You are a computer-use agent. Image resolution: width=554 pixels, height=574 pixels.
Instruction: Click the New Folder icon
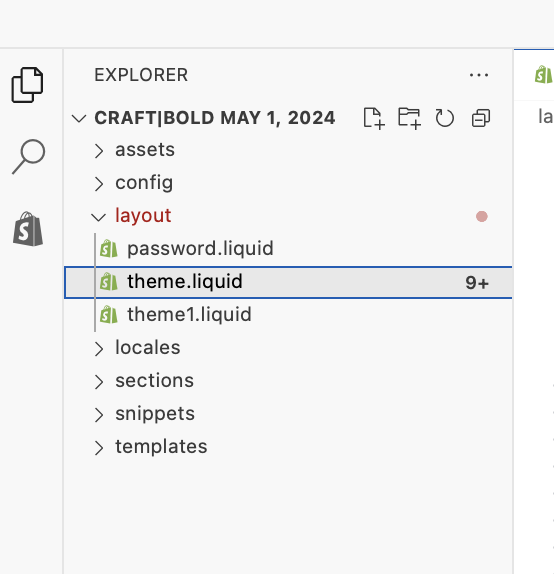(x=409, y=118)
